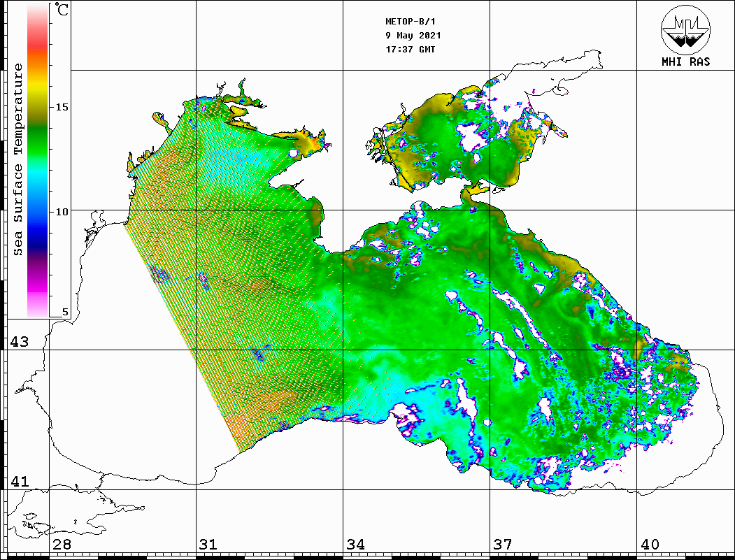Click the '10' tick label on color scale
Viewport: 735px width, 560px height.
click(62, 213)
